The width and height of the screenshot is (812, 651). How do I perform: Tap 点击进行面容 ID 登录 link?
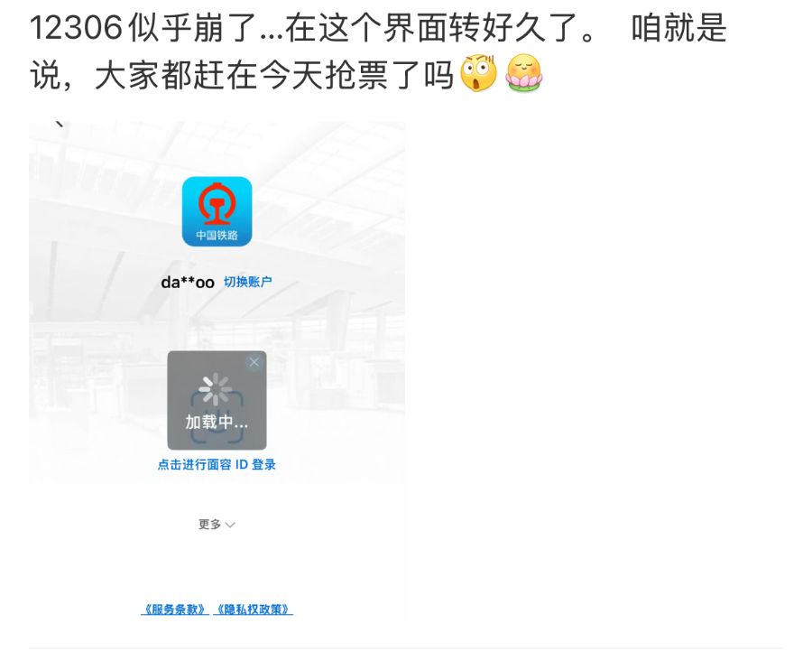[x=217, y=464]
